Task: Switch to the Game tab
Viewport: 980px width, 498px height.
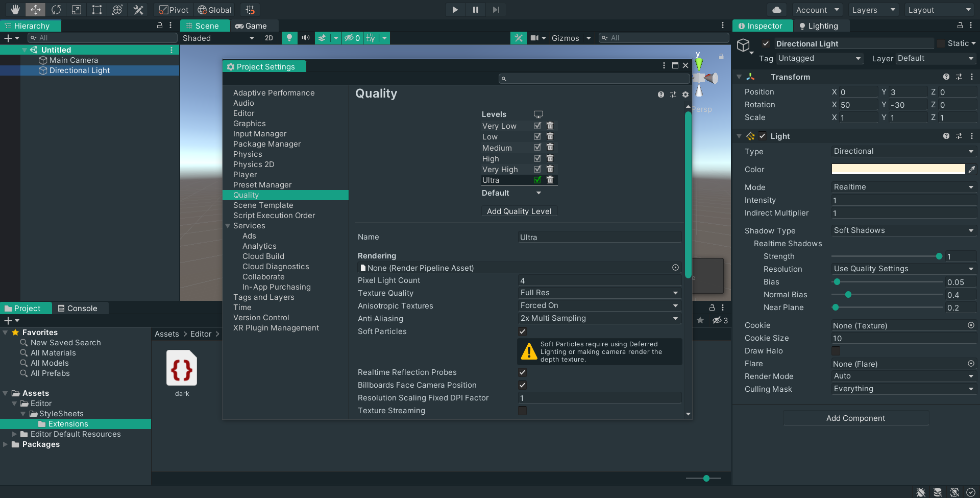Action: pos(253,26)
